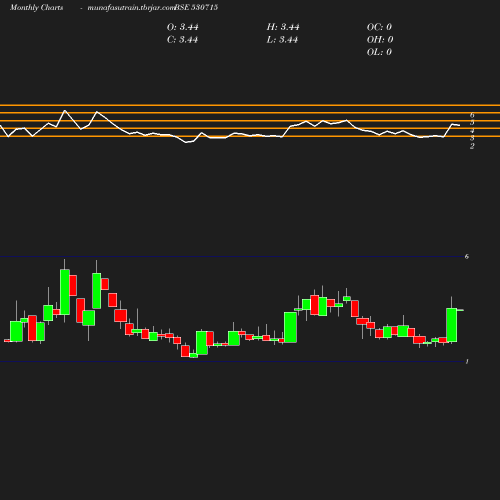Click the OC: 0 value

(x=379, y=27)
